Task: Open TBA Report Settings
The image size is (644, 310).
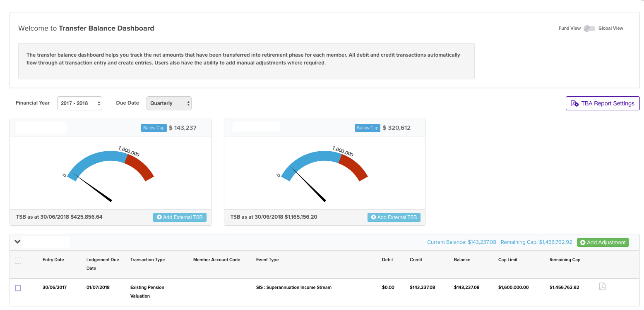Action: [602, 103]
